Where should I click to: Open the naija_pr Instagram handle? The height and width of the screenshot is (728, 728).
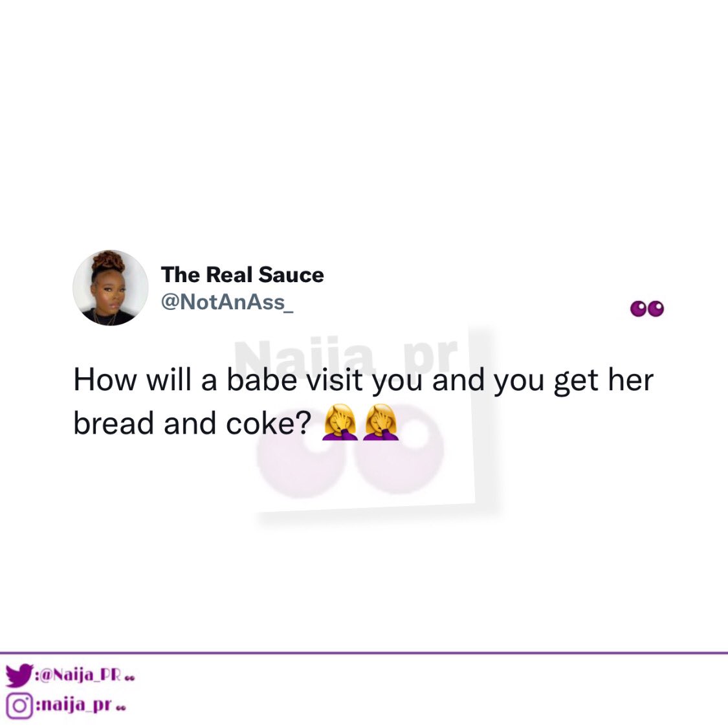[x=73, y=705]
